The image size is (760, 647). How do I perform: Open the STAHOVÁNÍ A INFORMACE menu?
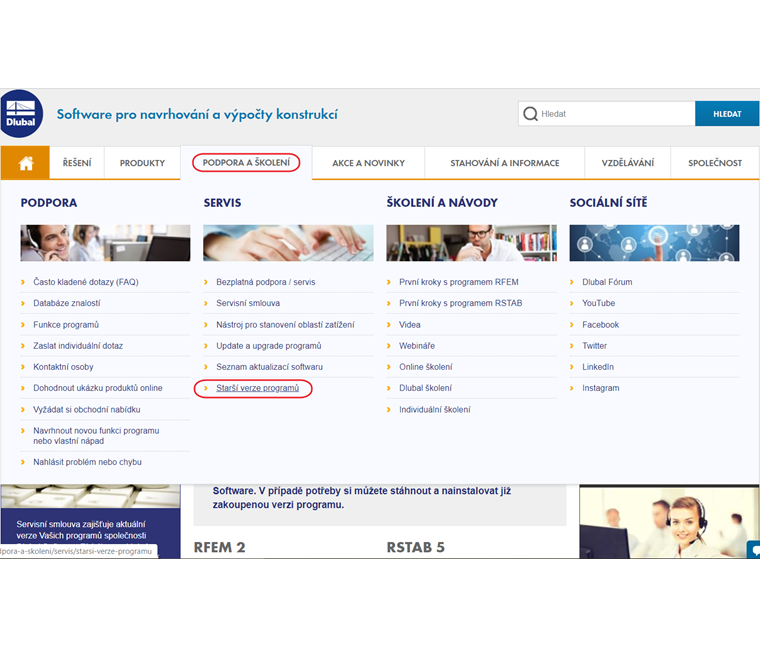click(x=505, y=163)
